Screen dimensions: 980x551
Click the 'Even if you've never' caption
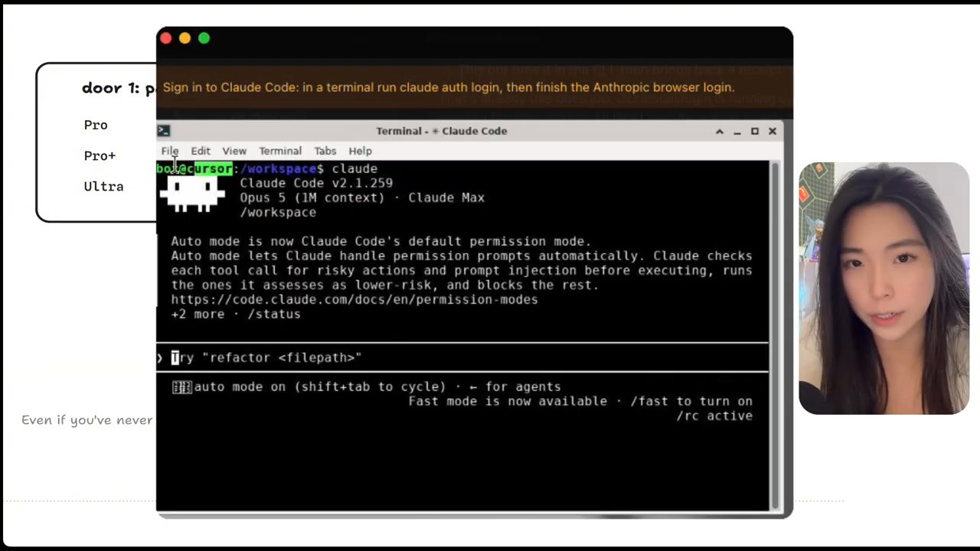coord(87,419)
